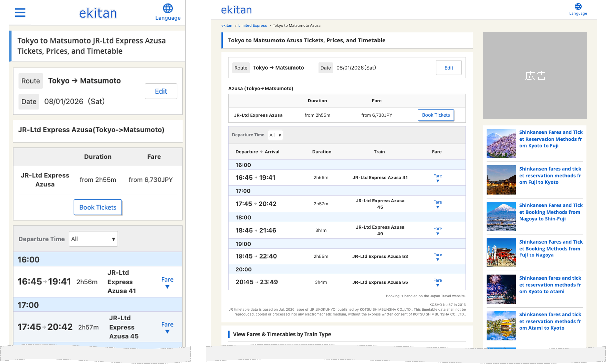Click Book Tickets in the desktop fare table

click(436, 115)
